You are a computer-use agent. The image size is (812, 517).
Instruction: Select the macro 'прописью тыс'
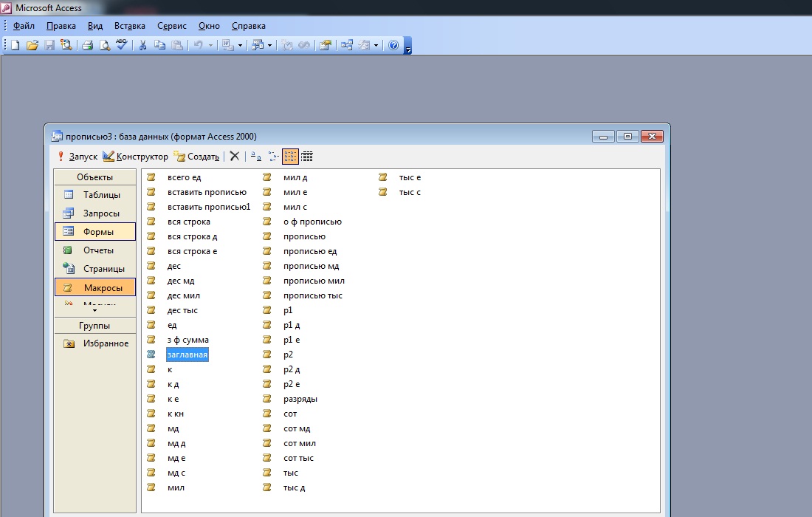[313, 296]
